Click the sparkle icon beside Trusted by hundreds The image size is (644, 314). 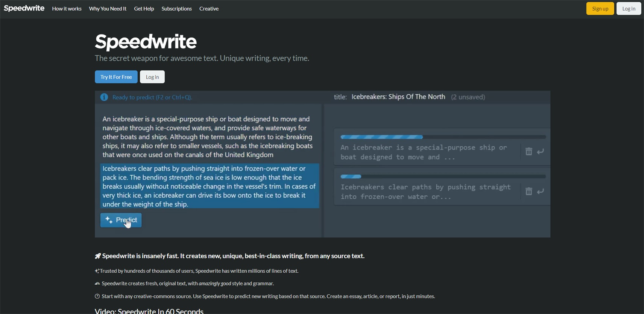click(97, 271)
